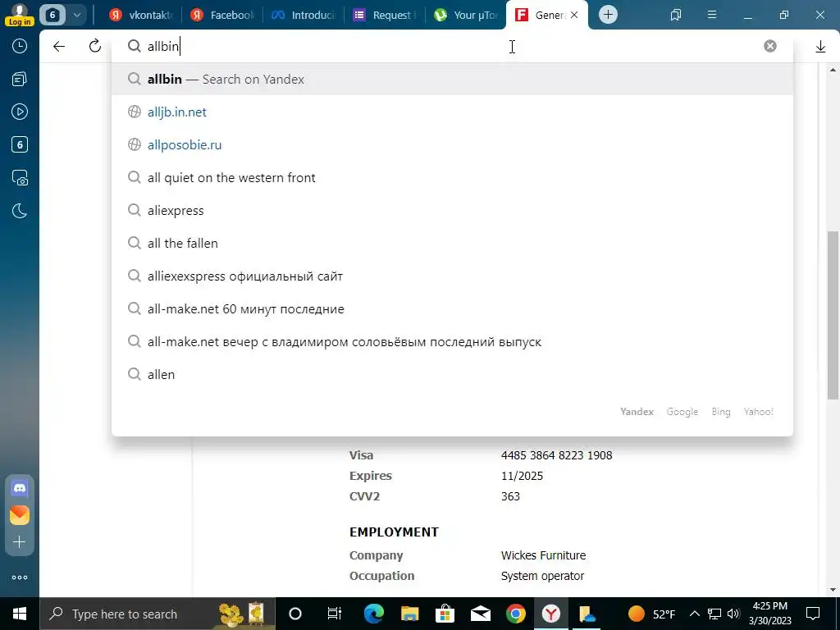The height and width of the screenshot is (630, 840).
Task: Click the Log in profile button
Action: (x=20, y=15)
